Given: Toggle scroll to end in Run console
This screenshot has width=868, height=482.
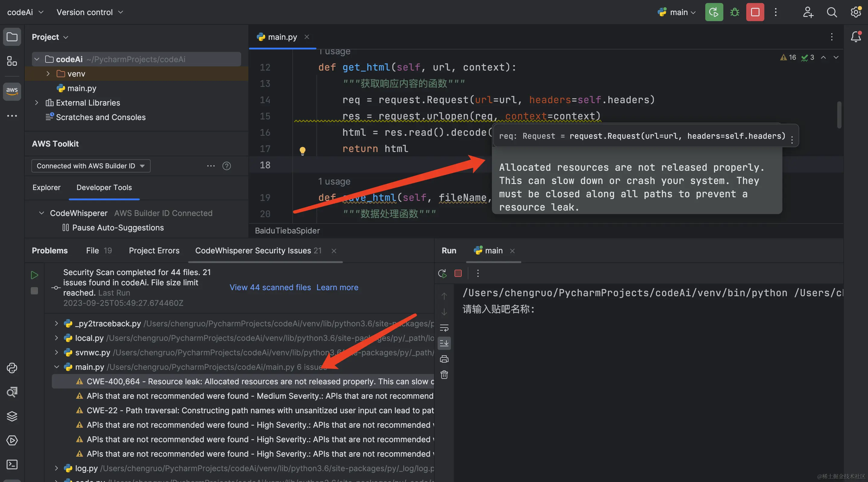Looking at the screenshot, I should pos(444,343).
